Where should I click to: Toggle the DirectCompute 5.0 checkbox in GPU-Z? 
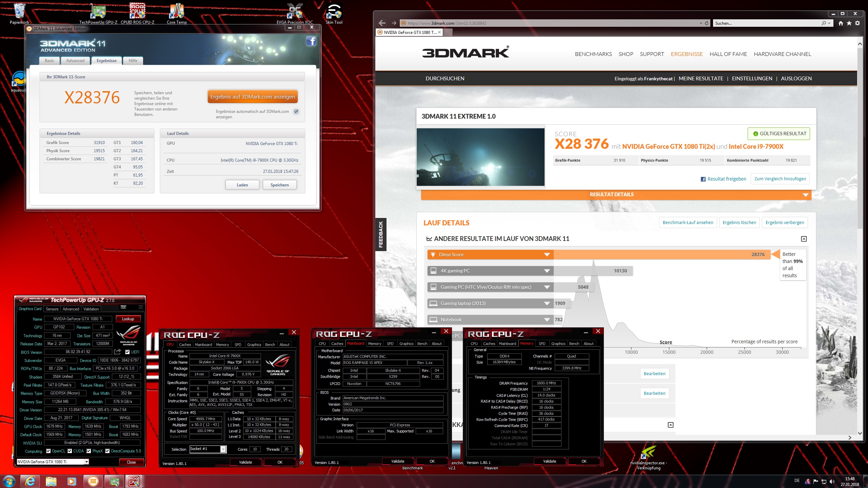(x=107, y=451)
